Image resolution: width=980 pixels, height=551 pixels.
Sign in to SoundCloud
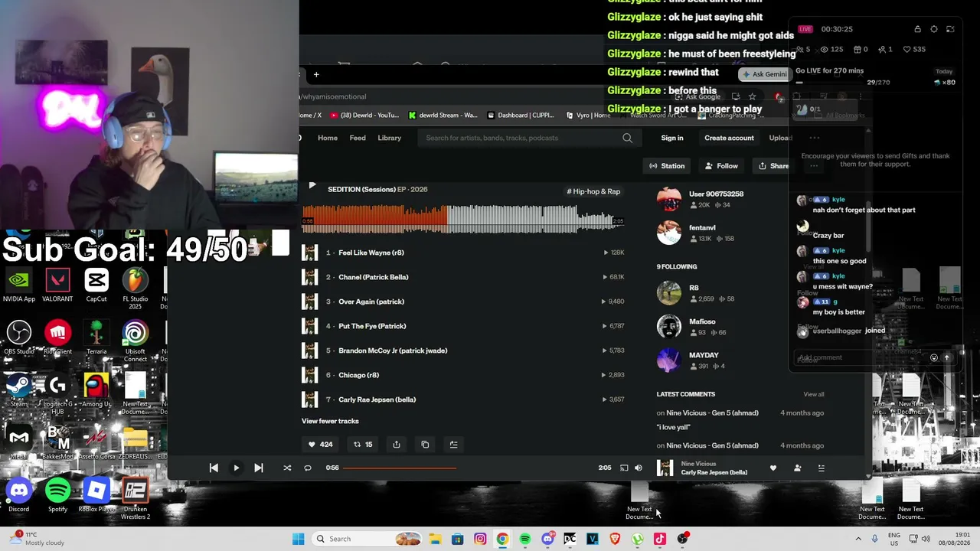click(x=672, y=138)
